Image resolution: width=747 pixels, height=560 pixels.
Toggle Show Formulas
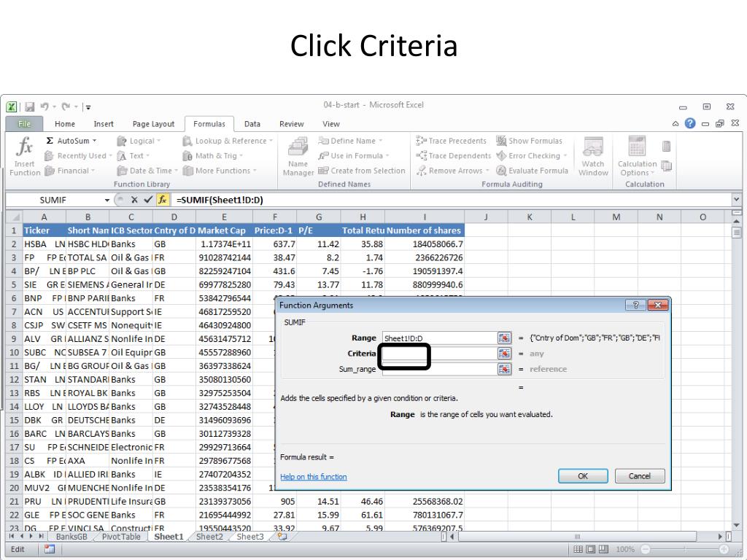530,141
